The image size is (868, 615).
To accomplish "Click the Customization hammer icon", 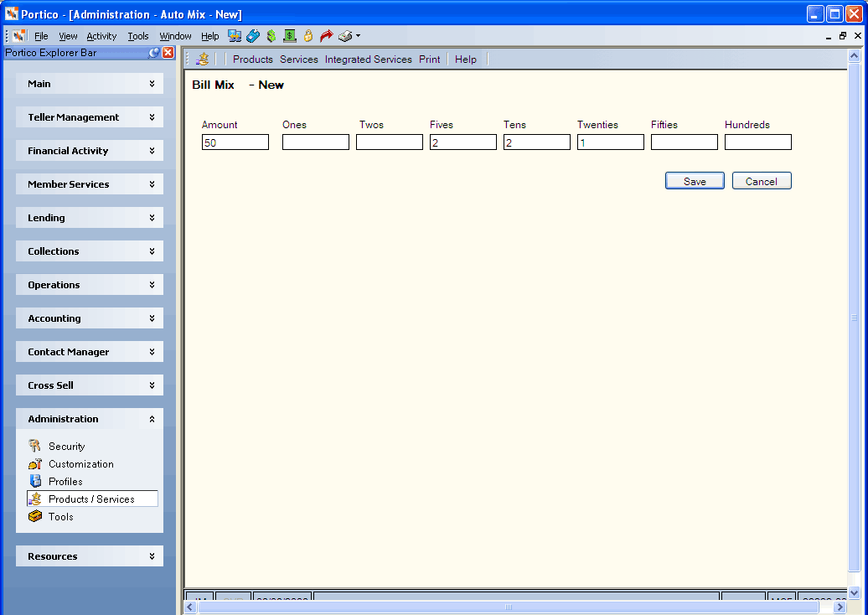I will (x=35, y=464).
